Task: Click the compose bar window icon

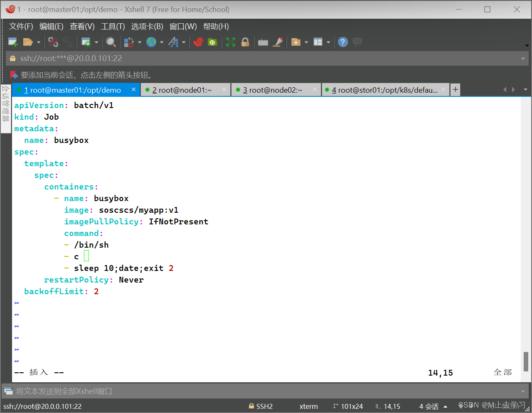Action: click(x=8, y=391)
